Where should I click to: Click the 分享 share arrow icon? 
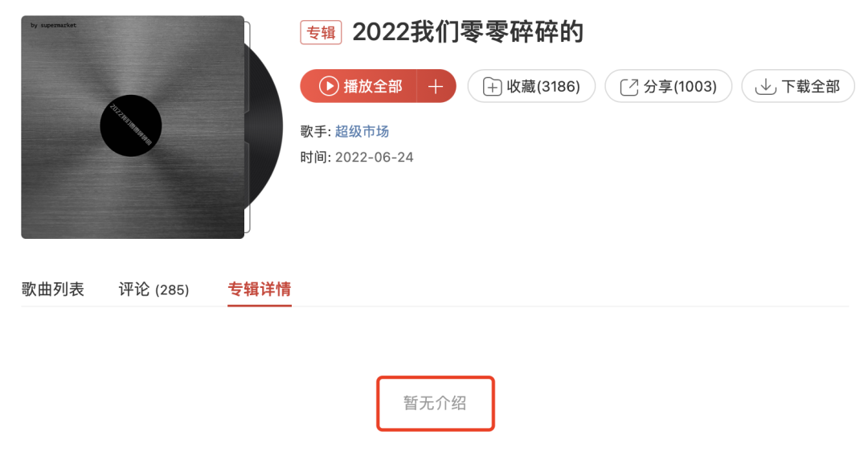(x=628, y=87)
